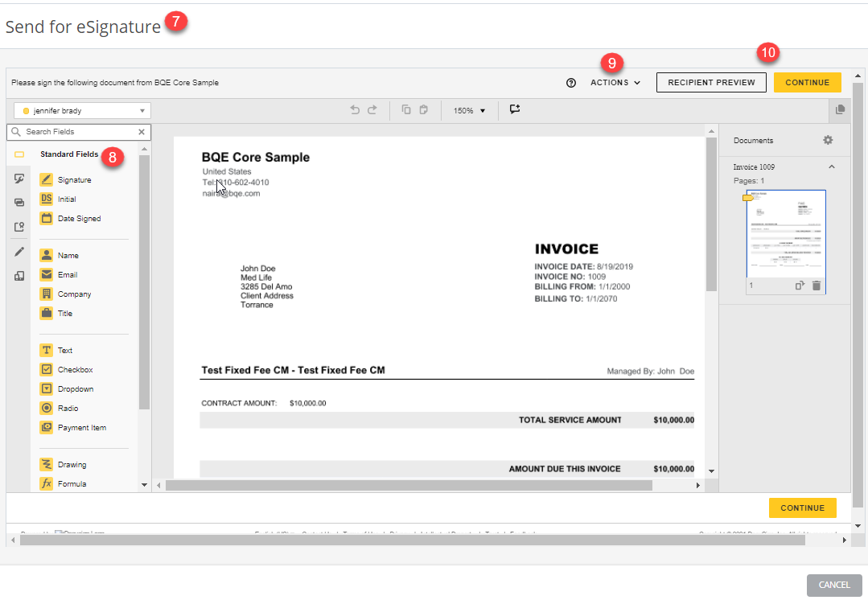Click 'AMOUNT DUE THIS INVOICE' text

(565, 469)
